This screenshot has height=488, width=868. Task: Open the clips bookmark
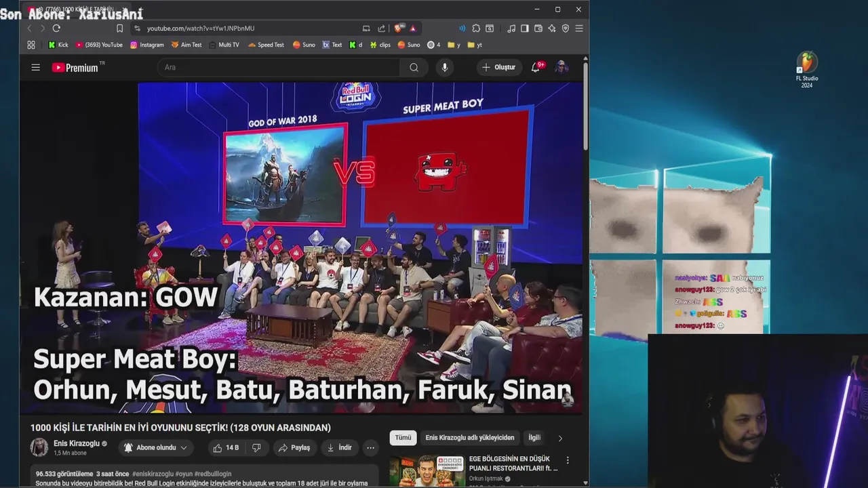[x=380, y=45]
